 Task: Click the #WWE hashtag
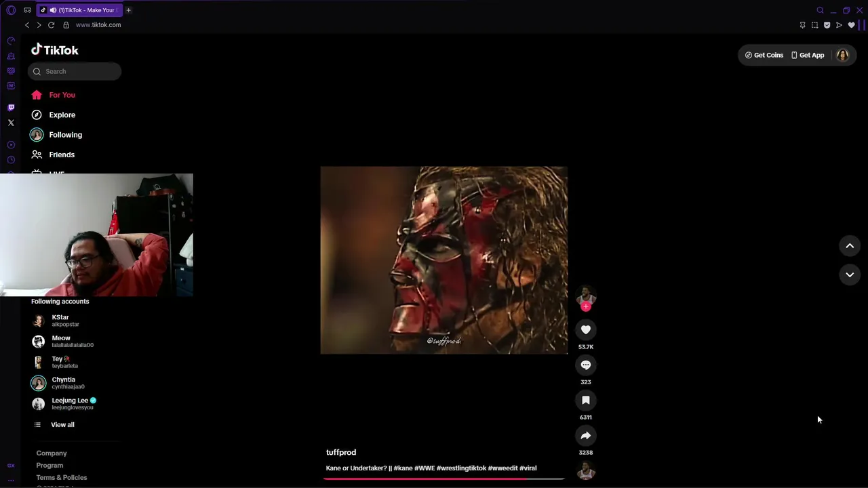(425, 468)
